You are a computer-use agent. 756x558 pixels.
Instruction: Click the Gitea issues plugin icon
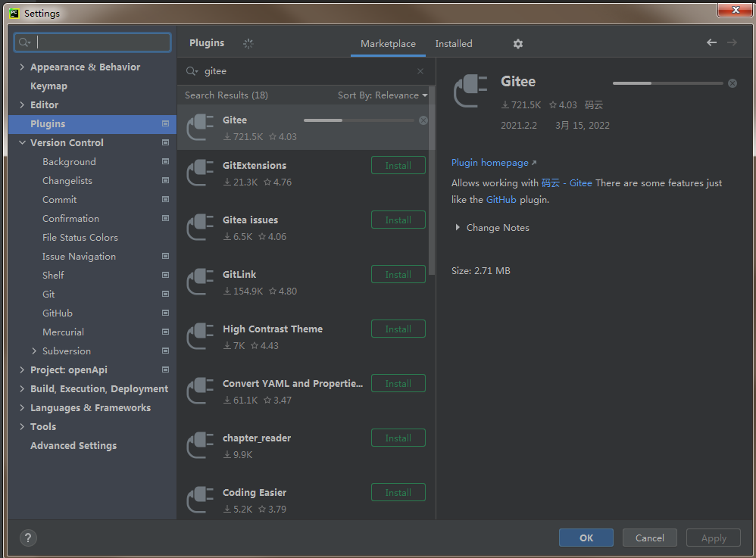200,227
